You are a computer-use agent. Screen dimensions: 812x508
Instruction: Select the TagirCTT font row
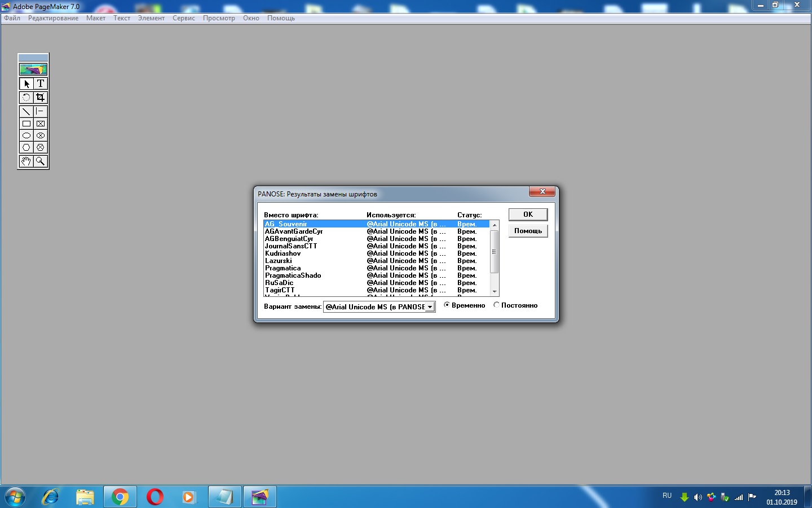tap(376, 290)
